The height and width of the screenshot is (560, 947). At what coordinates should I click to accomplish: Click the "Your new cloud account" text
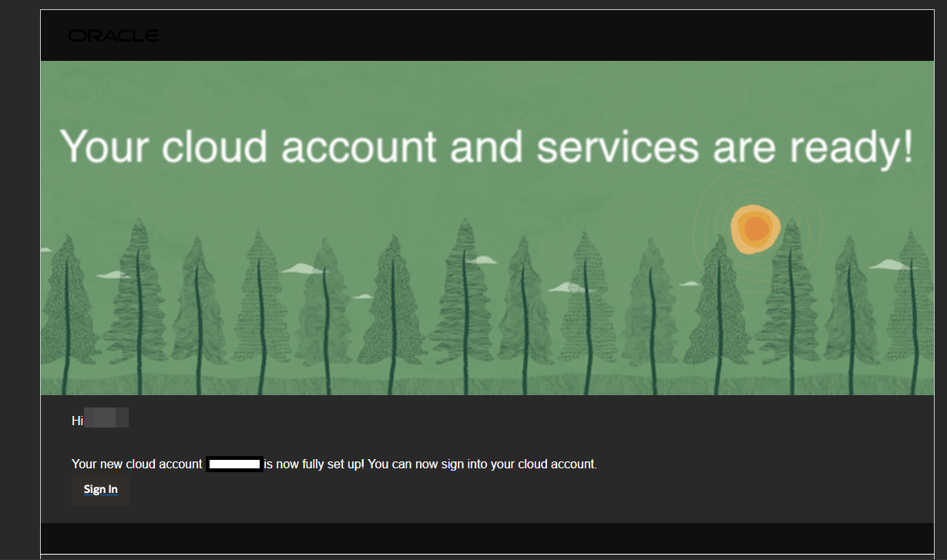[136, 464]
